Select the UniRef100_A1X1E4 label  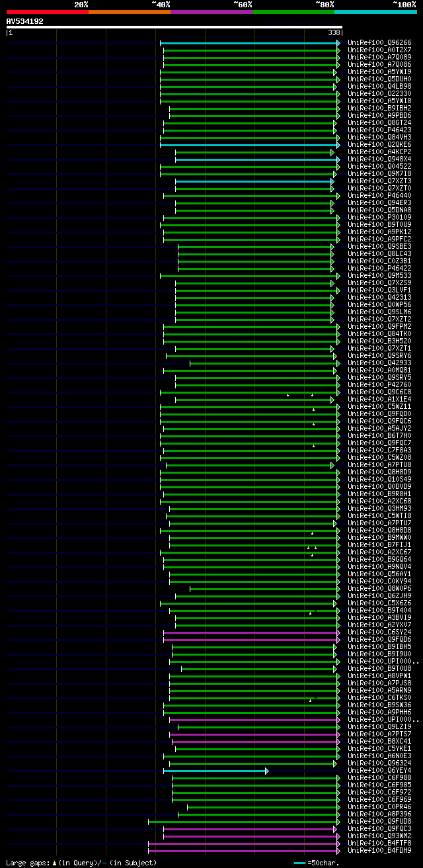point(379,400)
